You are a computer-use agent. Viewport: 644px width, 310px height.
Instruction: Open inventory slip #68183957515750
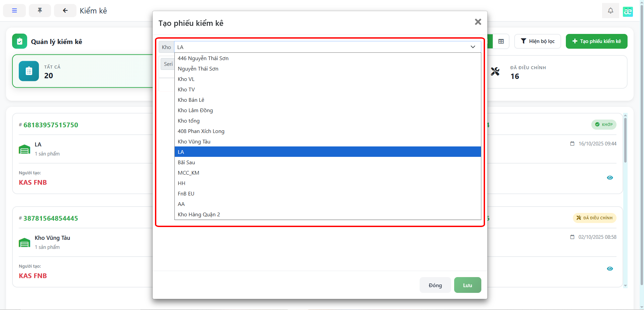[51, 125]
